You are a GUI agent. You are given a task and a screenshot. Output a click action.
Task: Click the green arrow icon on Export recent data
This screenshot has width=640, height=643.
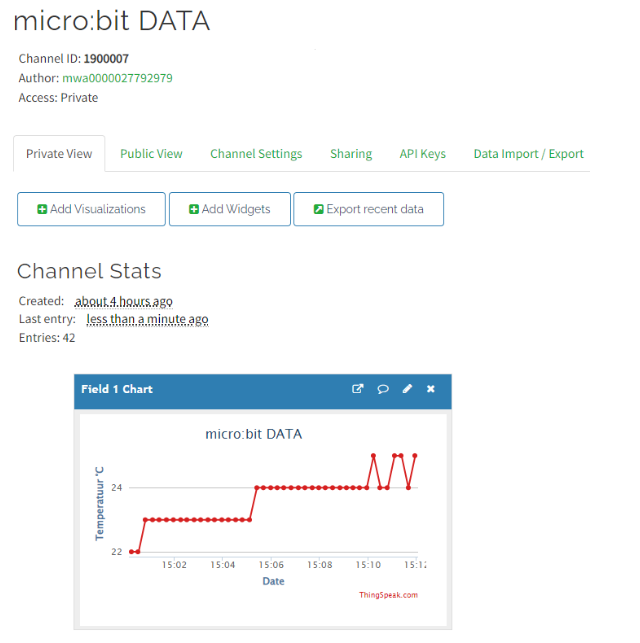click(x=319, y=209)
